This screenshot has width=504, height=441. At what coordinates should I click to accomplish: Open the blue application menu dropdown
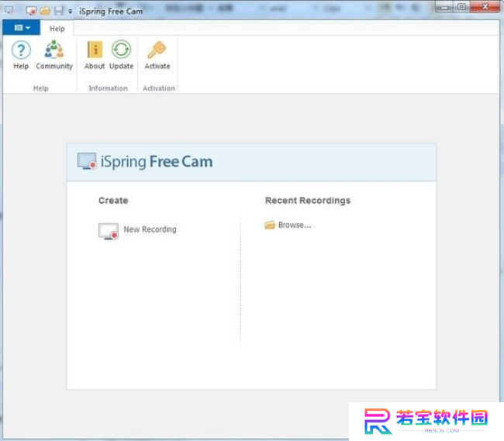(x=22, y=28)
